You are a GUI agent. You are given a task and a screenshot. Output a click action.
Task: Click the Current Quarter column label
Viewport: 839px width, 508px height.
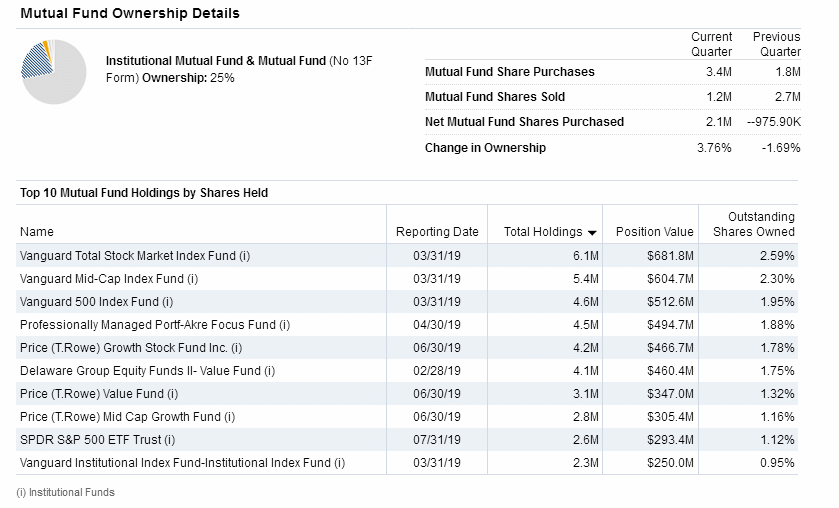(x=711, y=44)
